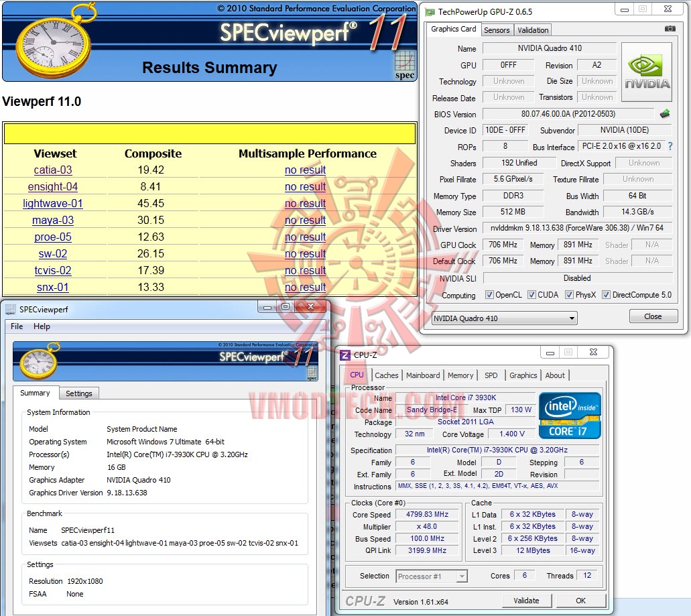
Task: Click the NVIDIA SLI Disabled field
Action: [577, 278]
